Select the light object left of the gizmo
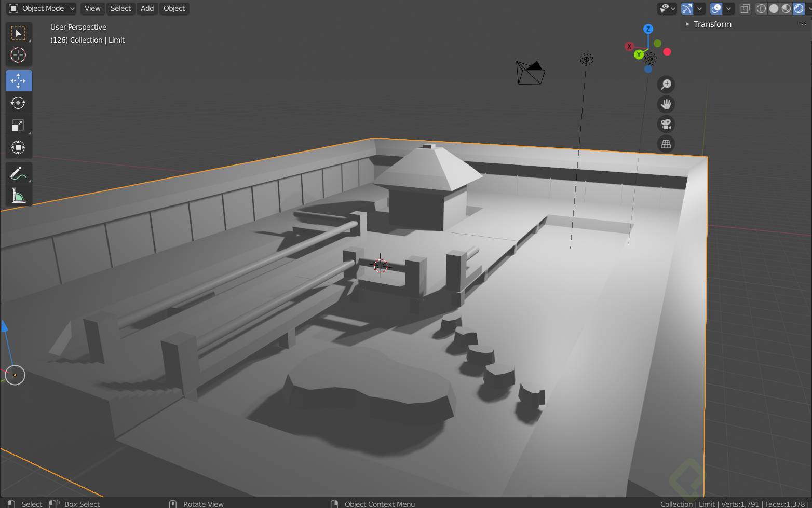 pyautogui.click(x=587, y=59)
